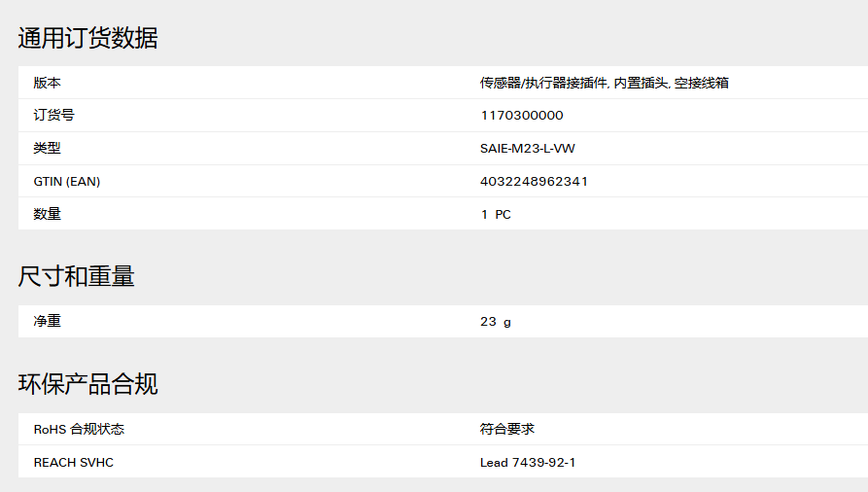Click the version description 传感器/执行器接插件
Image resolution: width=868 pixels, height=492 pixels.
coord(543,83)
